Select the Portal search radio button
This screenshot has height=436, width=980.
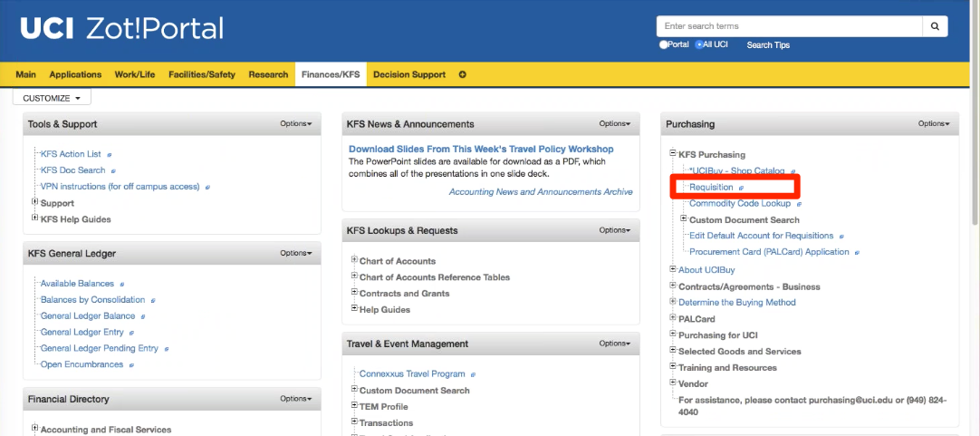click(x=664, y=45)
